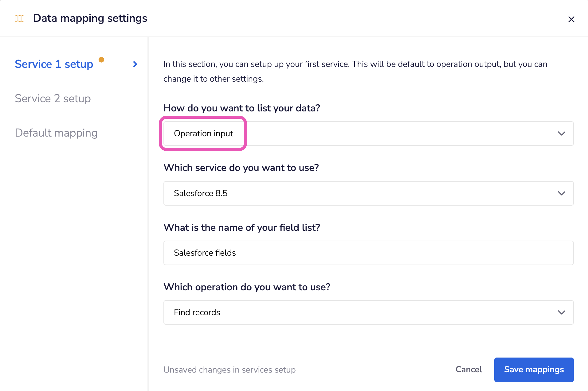This screenshot has height=391, width=588.
Task: Click the map icon beside Data mapping settings
Action: [x=19, y=18]
